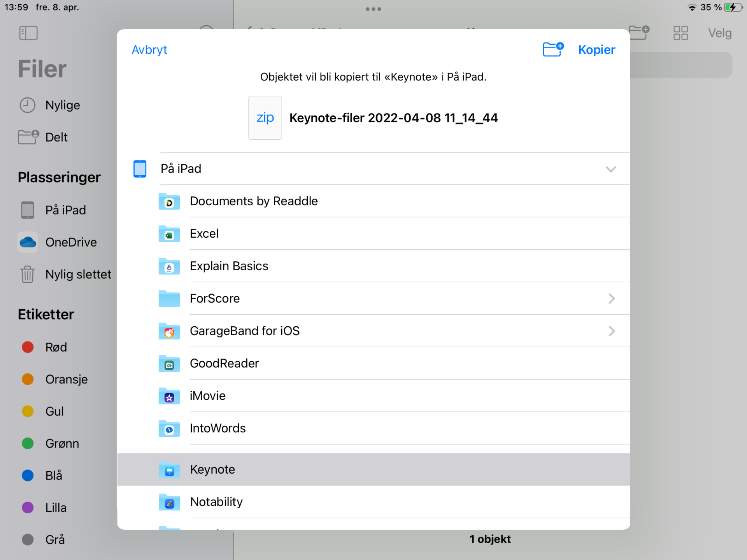The width and height of the screenshot is (747, 560).
Task: Confirm copying with the Kopier button
Action: (596, 50)
